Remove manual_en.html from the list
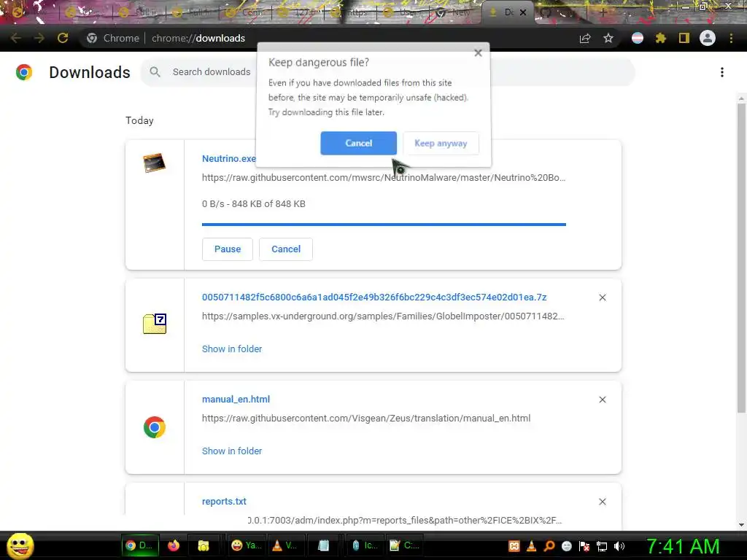 602,400
